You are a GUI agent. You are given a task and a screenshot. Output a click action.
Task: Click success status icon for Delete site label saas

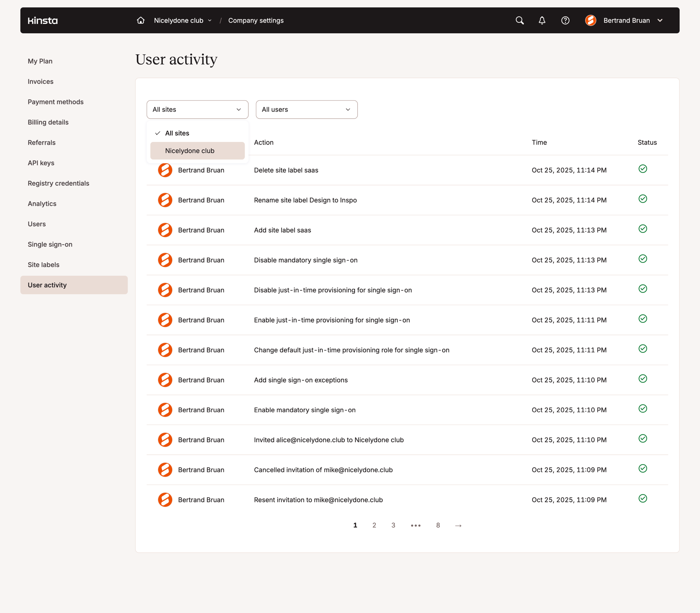643,169
